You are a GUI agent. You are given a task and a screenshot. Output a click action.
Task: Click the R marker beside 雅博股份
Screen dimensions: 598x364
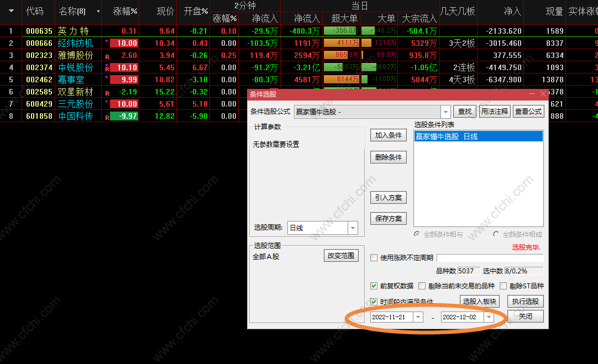[107, 57]
